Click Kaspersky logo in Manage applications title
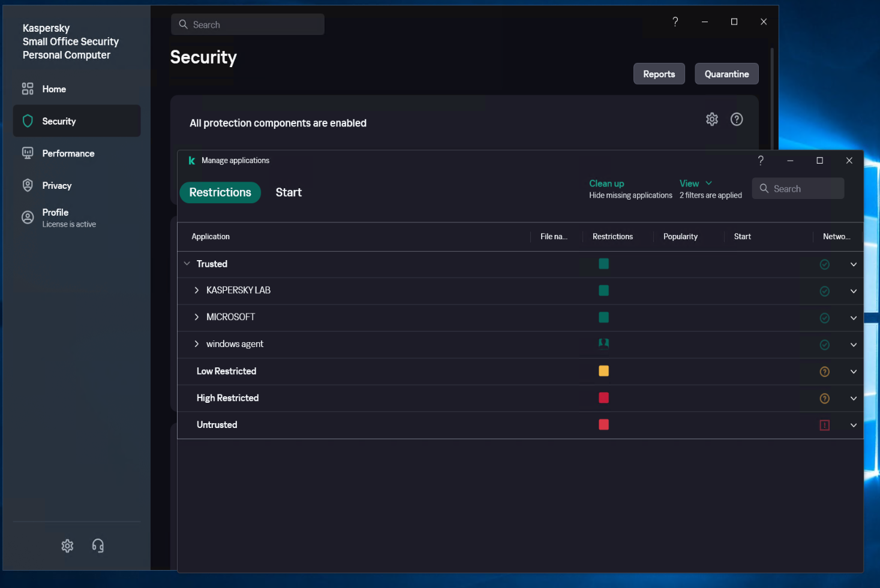Image resolution: width=880 pixels, height=588 pixels. [x=192, y=161]
